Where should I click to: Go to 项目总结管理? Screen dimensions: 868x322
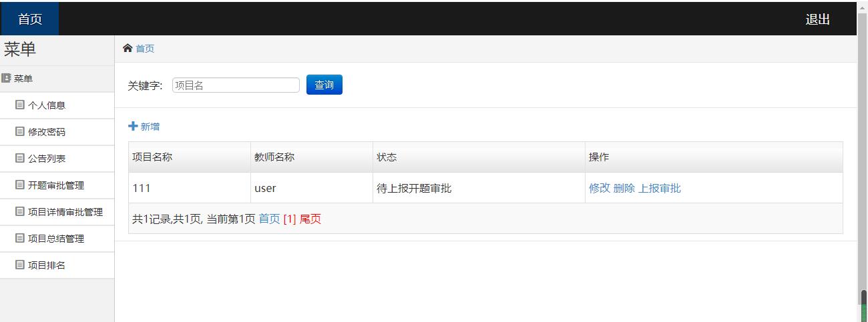(x=57, y=239)
